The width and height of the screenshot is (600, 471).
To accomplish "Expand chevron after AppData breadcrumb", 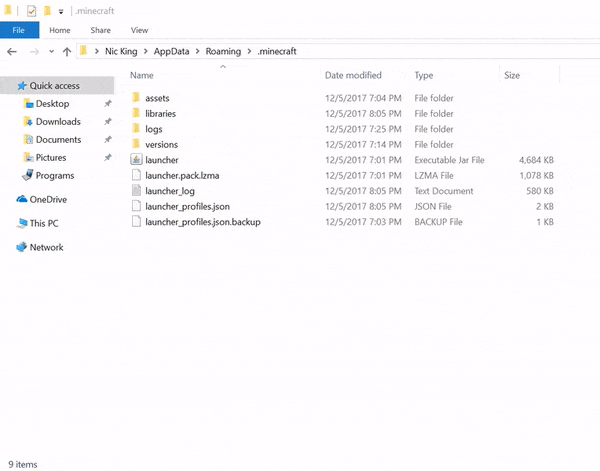I will (x=197, y=51).
